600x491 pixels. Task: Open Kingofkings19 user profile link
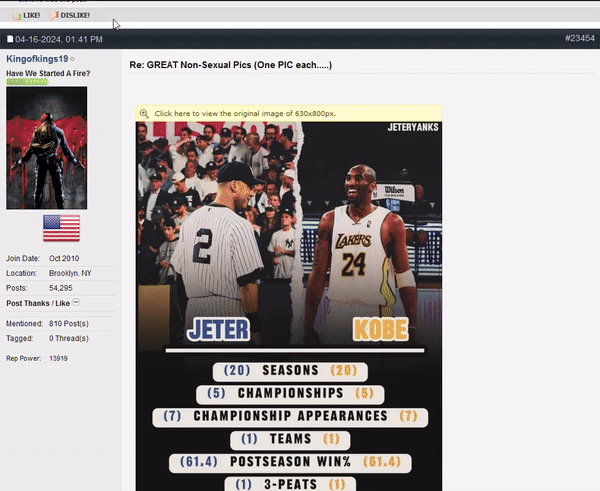tap(37, 59)
